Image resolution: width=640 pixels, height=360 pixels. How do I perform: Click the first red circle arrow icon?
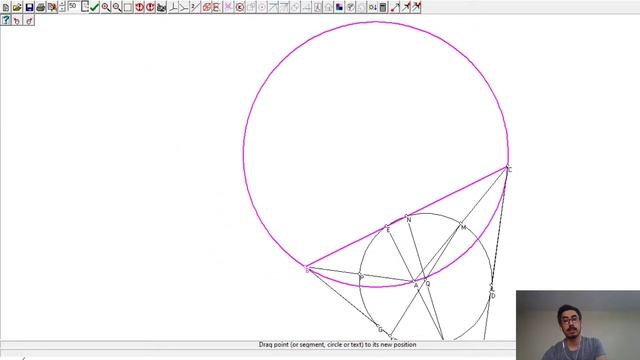[x=139, y=7]
